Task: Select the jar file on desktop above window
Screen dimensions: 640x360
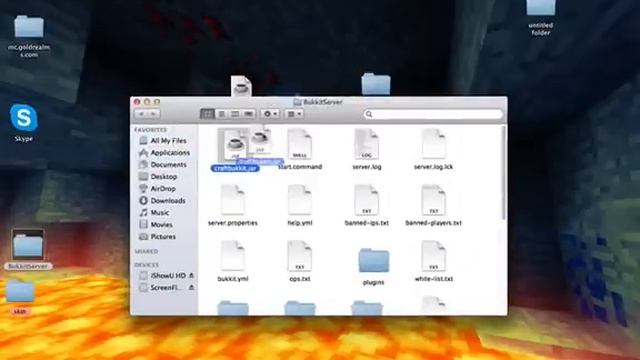Action: (x=241, y=87)
